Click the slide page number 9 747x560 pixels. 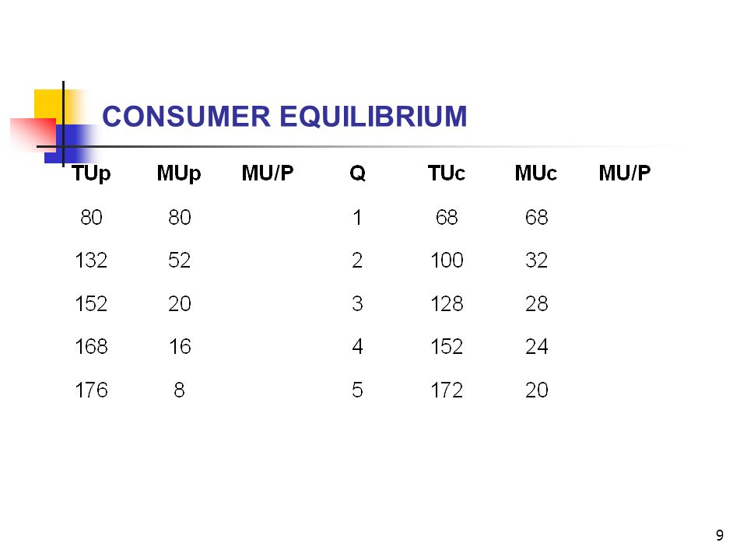click(x=719, y=535)
